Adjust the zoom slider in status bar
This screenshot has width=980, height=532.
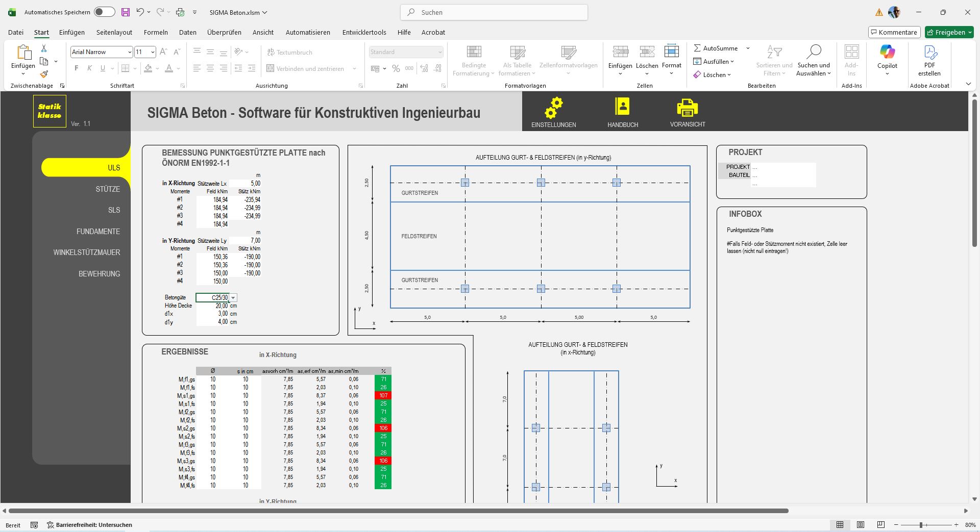pyautogui.click(x=921, y=525)
